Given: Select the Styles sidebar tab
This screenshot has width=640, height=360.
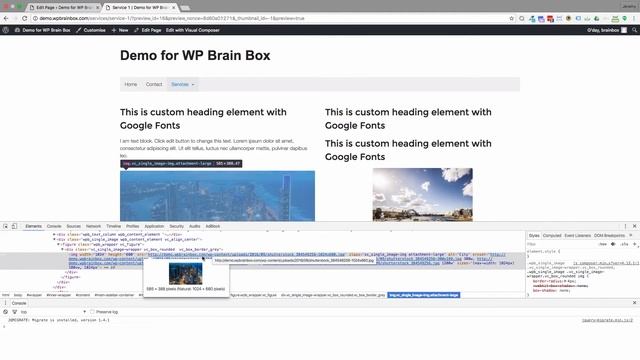Looking at the screenshot, I should pos(534,236).
